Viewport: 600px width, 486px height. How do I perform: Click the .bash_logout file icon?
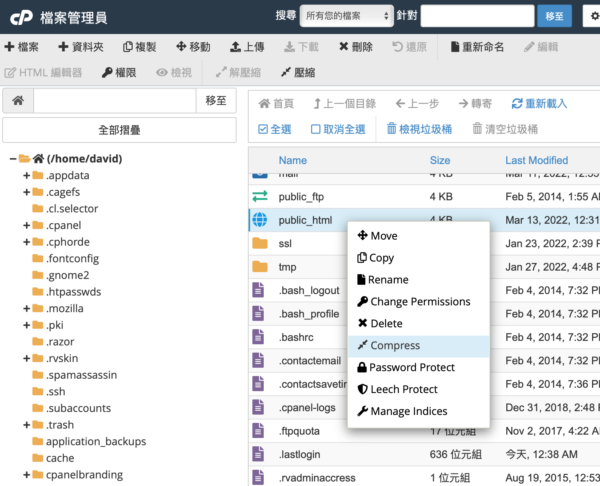pos(258,290)
